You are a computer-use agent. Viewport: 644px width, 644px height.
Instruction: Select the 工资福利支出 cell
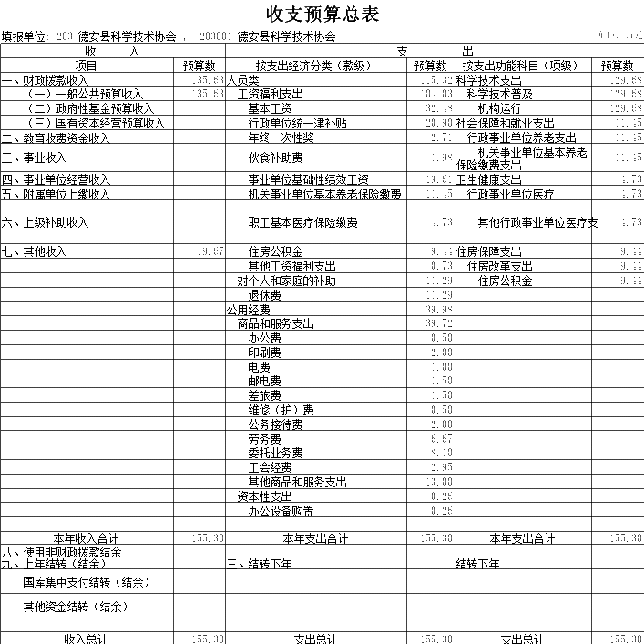click(x=271, y=95)
